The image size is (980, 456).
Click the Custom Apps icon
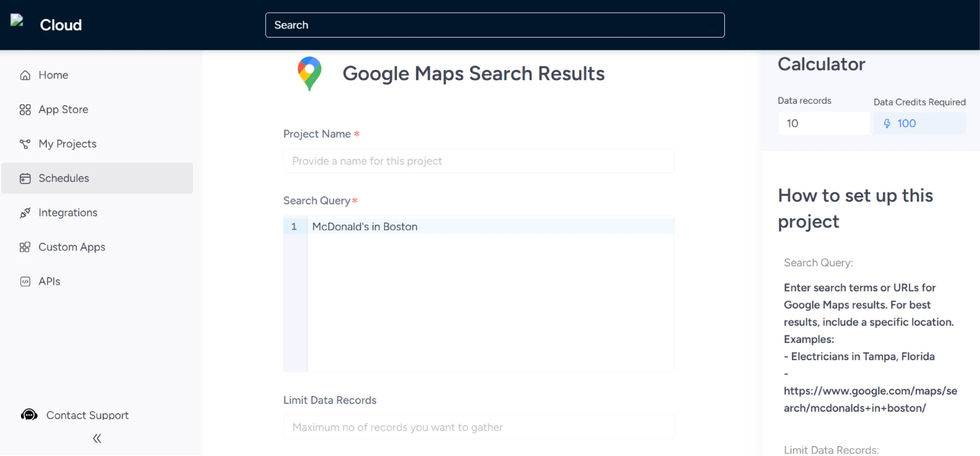pos(25,247)
